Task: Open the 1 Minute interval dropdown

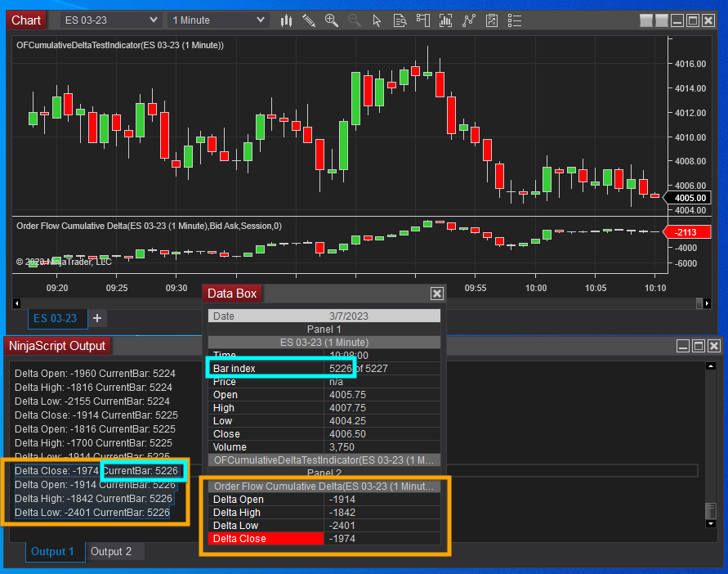Action: tap(218, 20)
